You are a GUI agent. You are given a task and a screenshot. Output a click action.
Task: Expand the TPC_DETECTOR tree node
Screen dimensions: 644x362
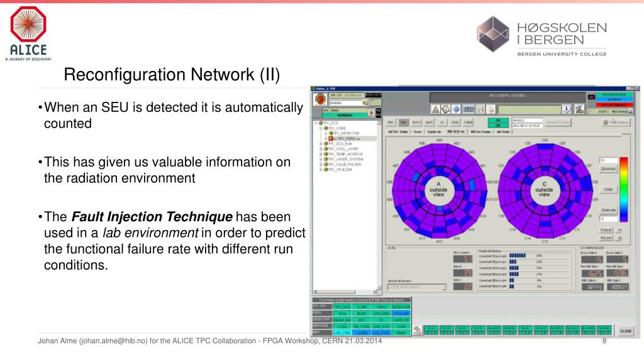(326, 133)
